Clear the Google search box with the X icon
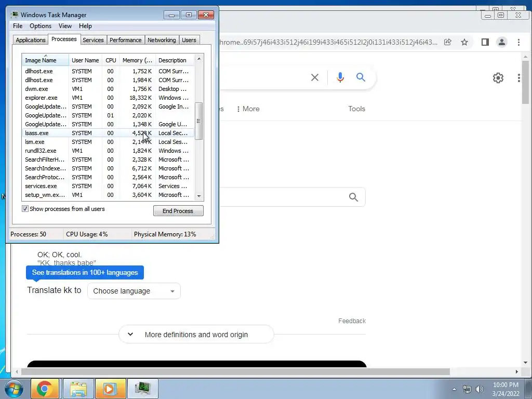This screenshot has height=399, width=532. tap(314, 77)
